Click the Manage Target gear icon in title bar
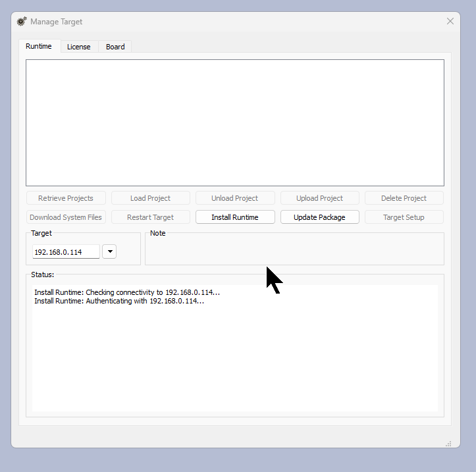This screenshot has height=472, width=476. (x=22, y=21)
